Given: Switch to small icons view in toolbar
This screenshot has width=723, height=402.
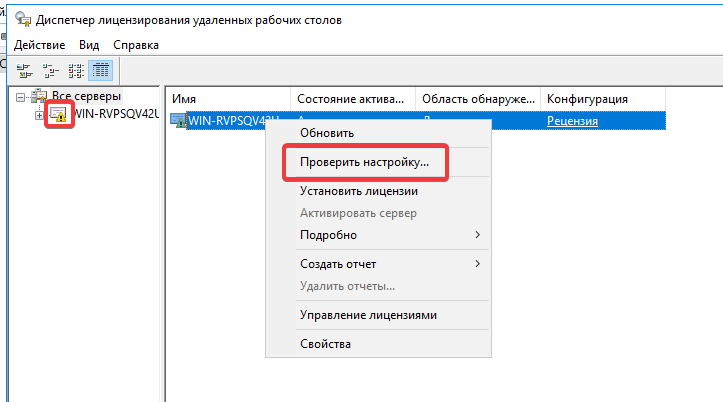Looking at the screenshot, I should tap(50, 70).
